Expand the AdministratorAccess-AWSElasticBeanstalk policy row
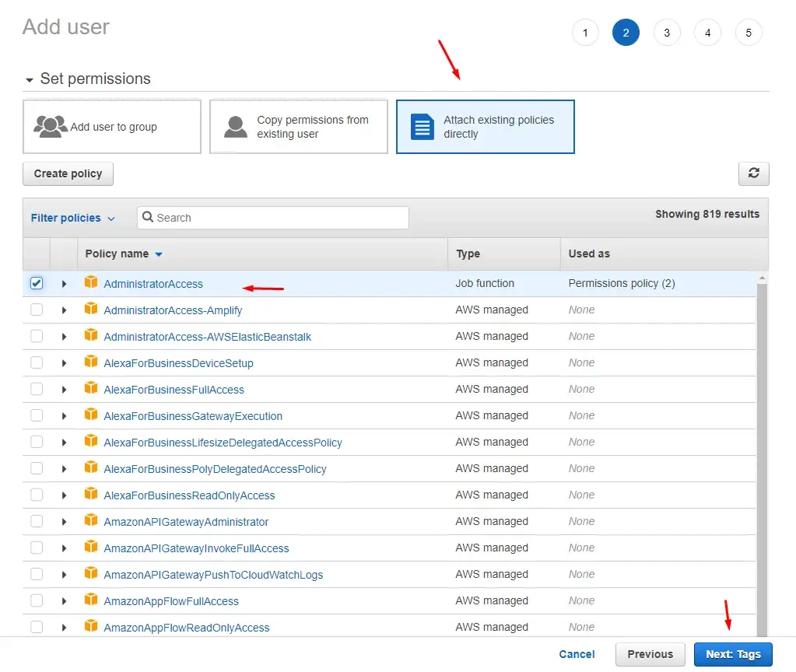 click(65, 337)
